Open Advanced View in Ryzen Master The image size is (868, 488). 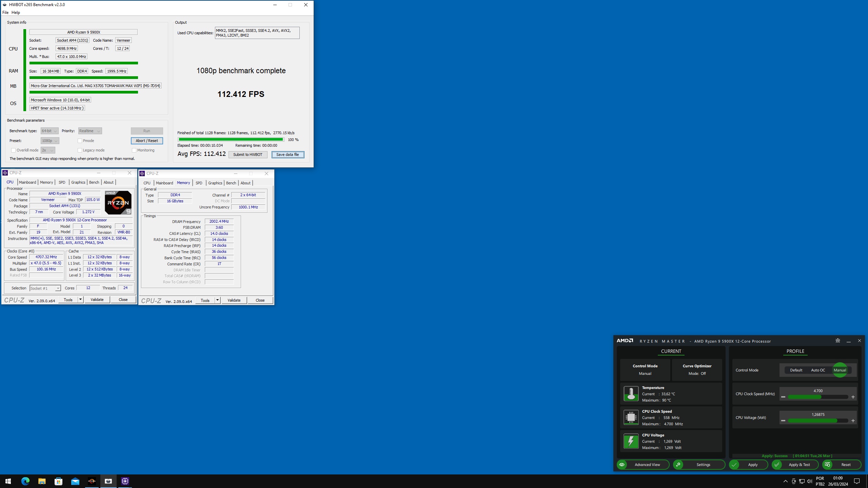pos(643,465)
